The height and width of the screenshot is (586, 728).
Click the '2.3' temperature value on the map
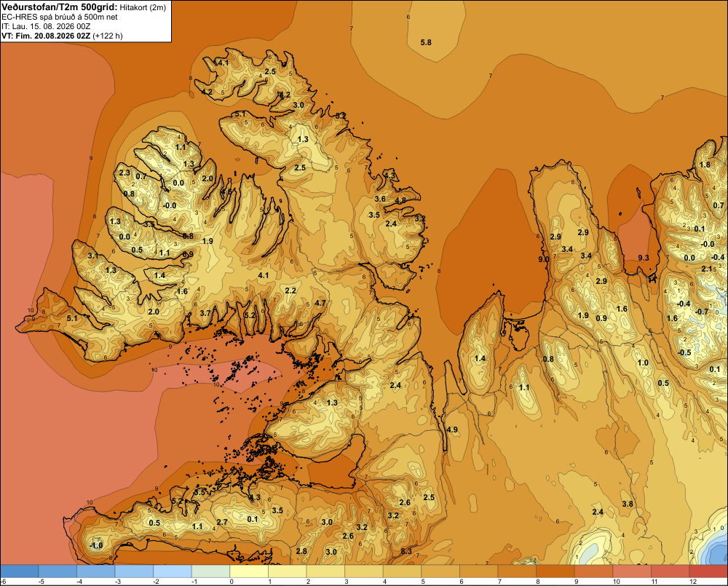[124, 173]
